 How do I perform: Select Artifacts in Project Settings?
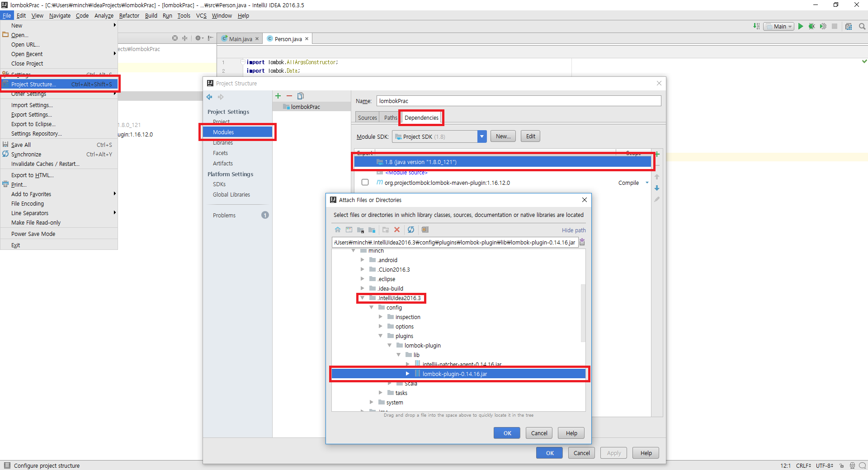tap(223, 163)
